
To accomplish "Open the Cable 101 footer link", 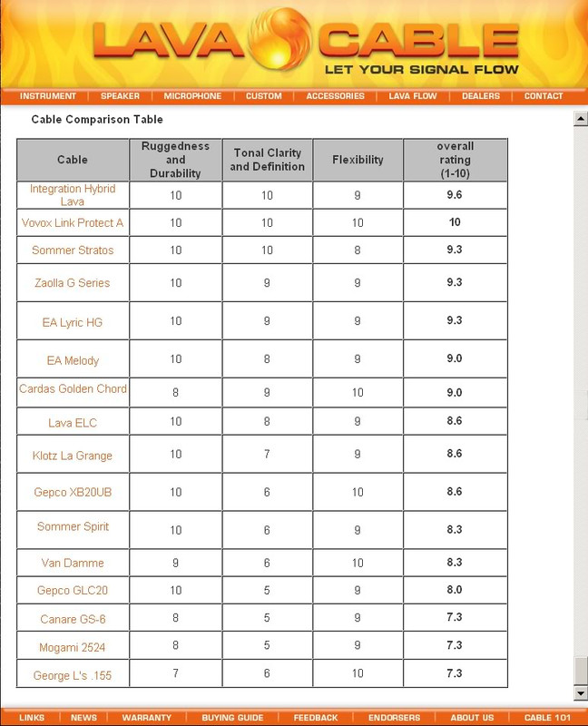I will pos(547,717).
